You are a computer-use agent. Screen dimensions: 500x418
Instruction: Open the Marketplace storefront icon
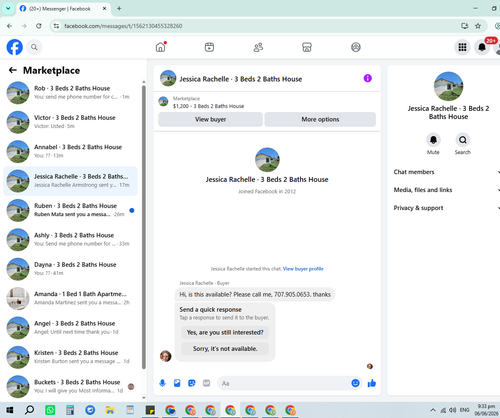(x=307, y=47)
